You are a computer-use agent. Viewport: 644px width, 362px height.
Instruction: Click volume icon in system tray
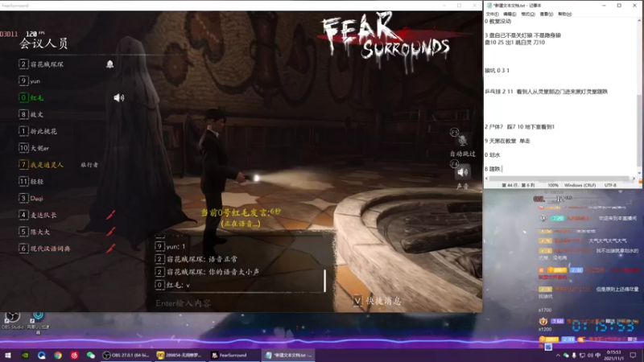coord(590,356)
